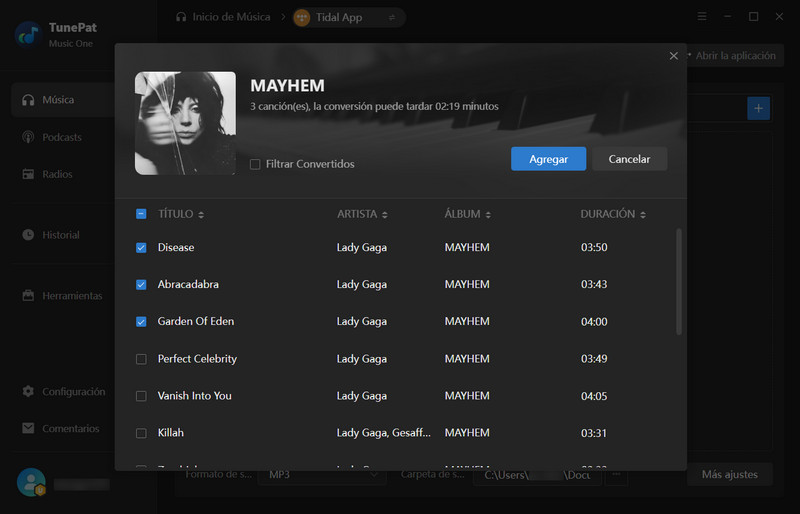Check the Killah song checkbox
This screenshot has width=800, height=514.
point(141,433)
